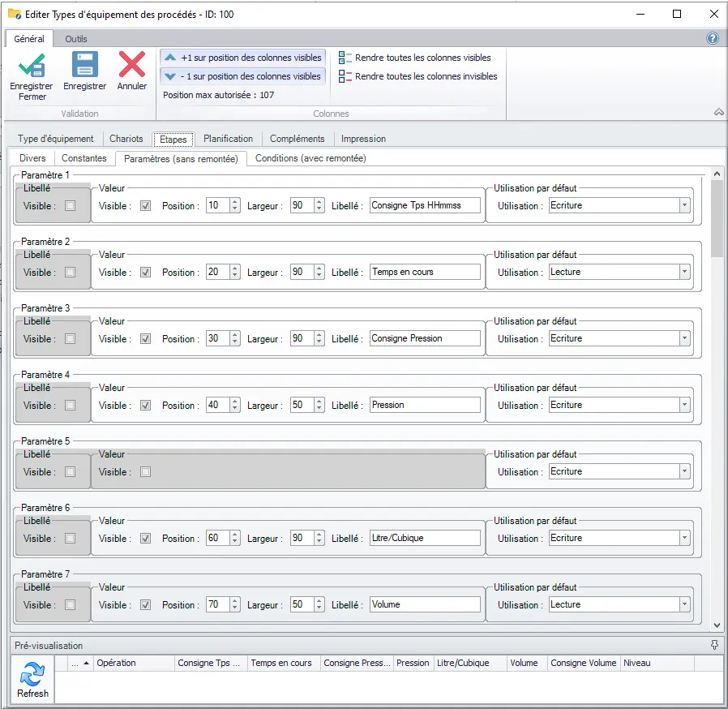Viewport: 728px width, 709px height.
Task: Click the app icon in title bar
Action: pos(15,15)
